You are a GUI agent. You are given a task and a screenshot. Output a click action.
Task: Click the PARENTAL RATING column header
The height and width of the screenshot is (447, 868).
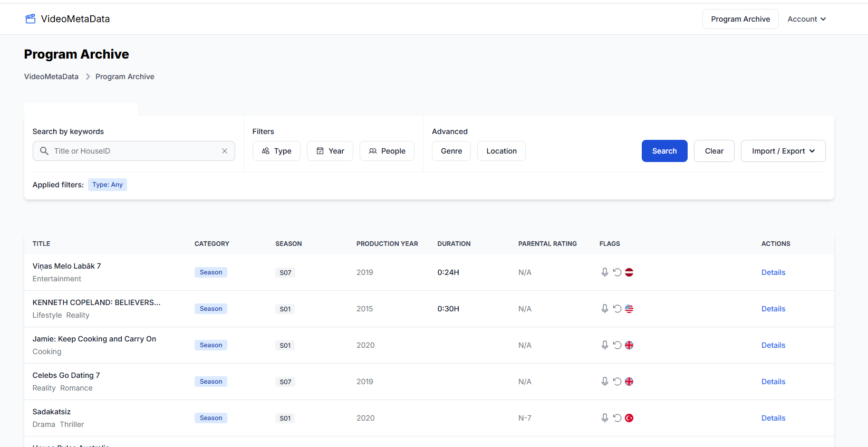[547, 244]
